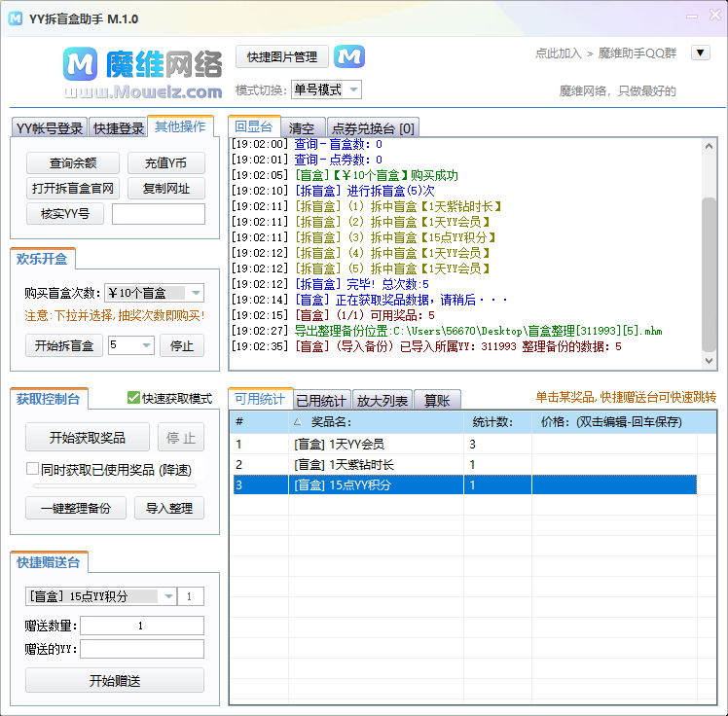Click the 快捷图片管理 button
This screenshot has height=716, width=728.
point(282,56)
